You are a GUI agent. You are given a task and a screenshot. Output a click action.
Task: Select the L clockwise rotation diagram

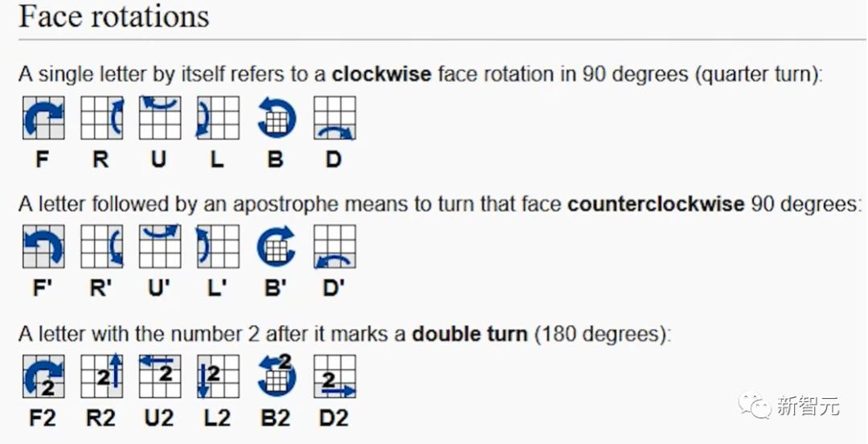pyautogui.click(x=218, y=117)
